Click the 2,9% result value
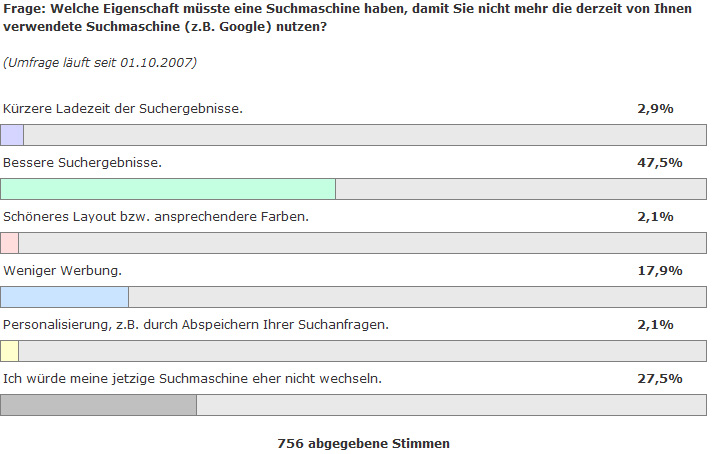Image resolution: width=713 pixels, height=454 pixels. coord(659,107)
